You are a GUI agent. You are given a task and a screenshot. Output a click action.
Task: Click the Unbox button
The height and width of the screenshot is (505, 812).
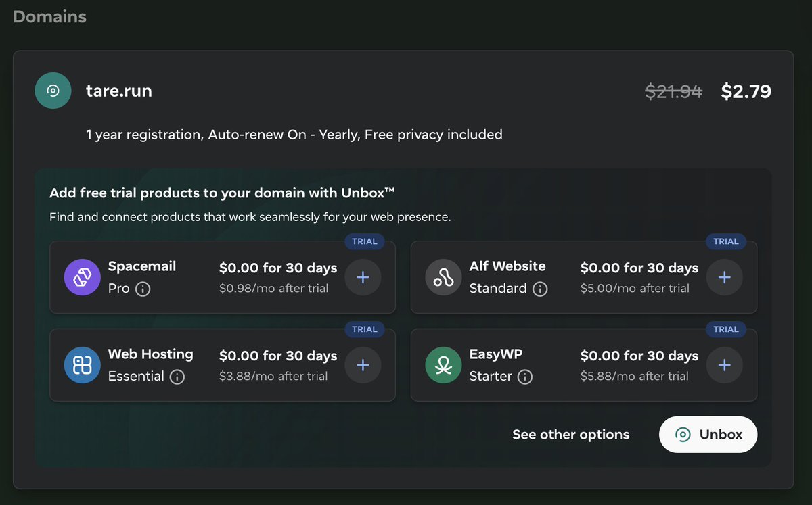pos(708,435)
